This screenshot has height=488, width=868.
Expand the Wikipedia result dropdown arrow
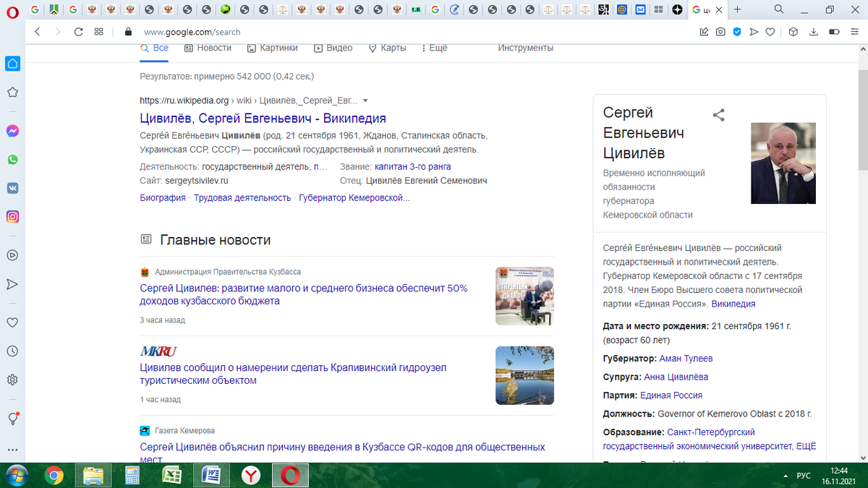point(365,100)
